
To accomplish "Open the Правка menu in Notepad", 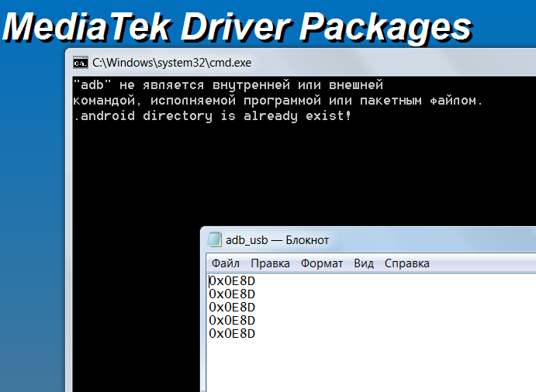I will [x=270, y=263].
